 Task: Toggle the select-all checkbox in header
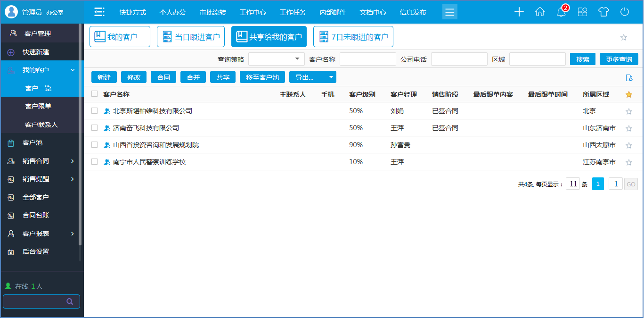coord(95,94)
